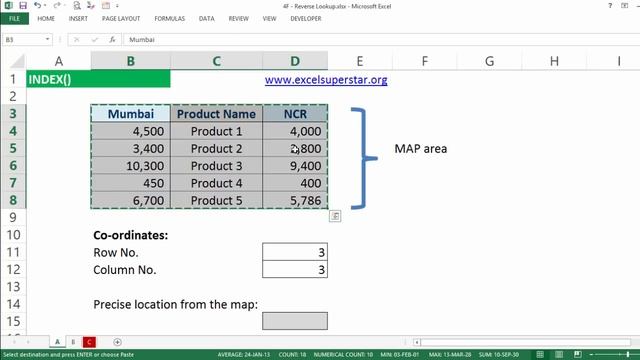This screenshot has height=360, width=640.
Task: Switch to the HOME ribbon tab
Action: coord(46,19)
